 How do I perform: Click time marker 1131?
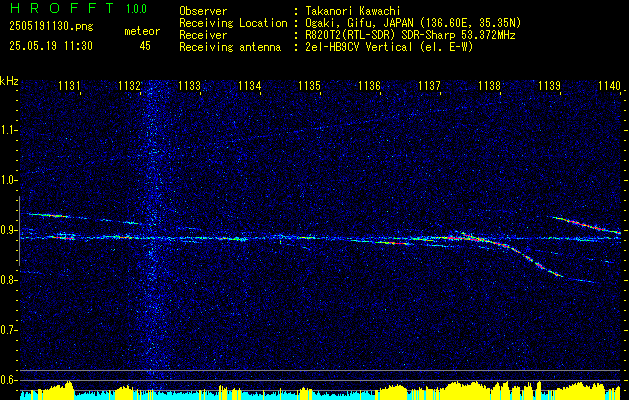pos(69,85)
